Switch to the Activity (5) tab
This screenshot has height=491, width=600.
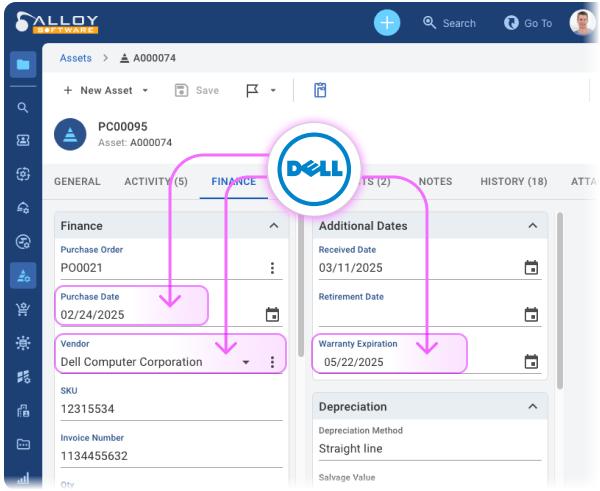(156, 181)
